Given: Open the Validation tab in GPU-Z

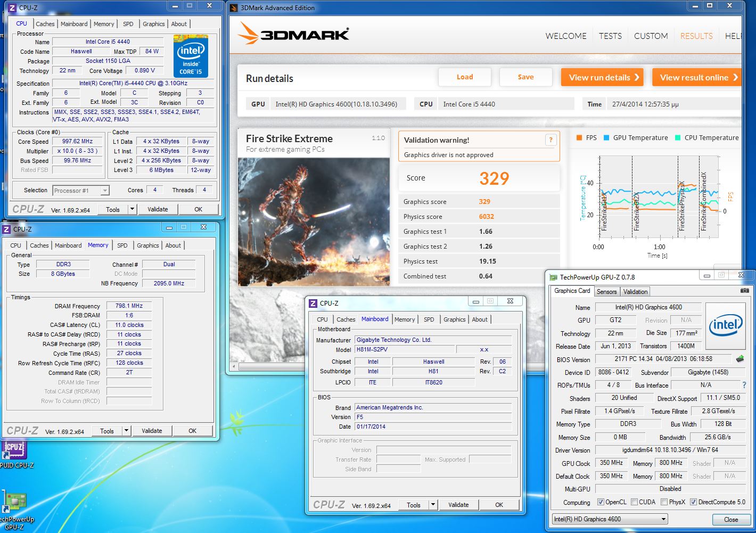Looking at the screenshot, I should 635,292.
